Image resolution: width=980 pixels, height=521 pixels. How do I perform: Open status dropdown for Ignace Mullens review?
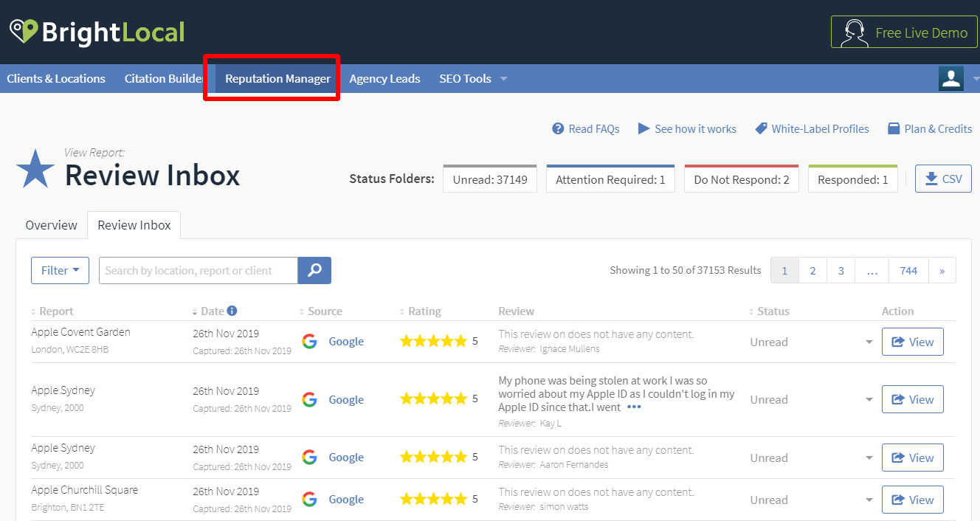[x=869, y=342]
